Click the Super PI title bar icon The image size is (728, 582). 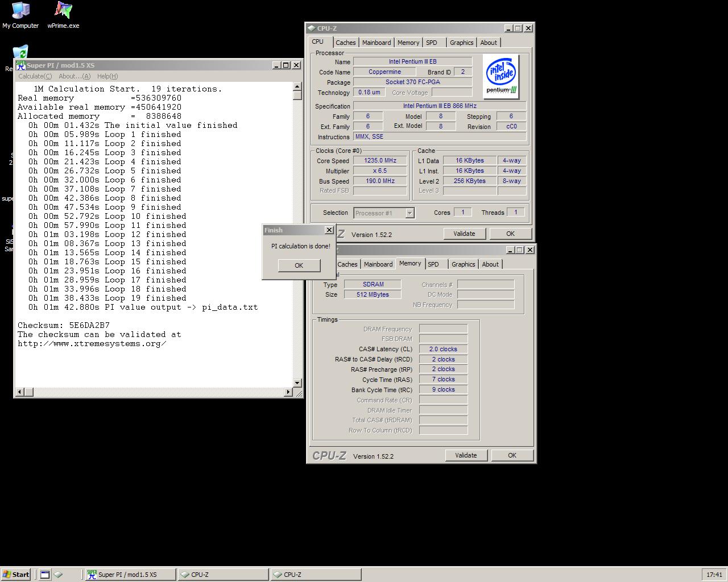click(20, 65)
